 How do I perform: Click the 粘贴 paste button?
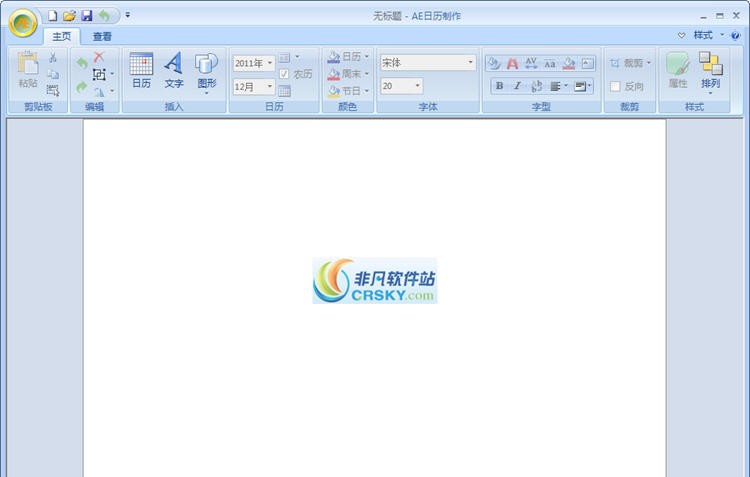click(x=28, y=70)
